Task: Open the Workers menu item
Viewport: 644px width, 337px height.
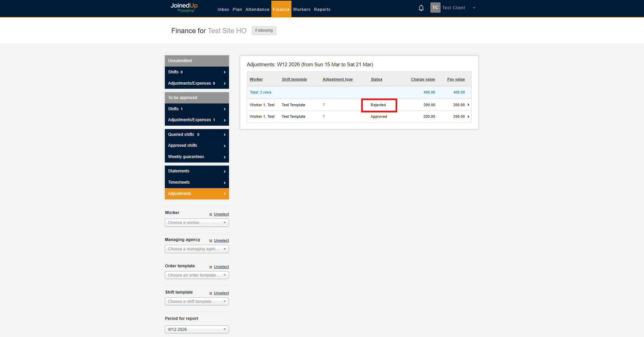Action: click(x=302, y=10)
